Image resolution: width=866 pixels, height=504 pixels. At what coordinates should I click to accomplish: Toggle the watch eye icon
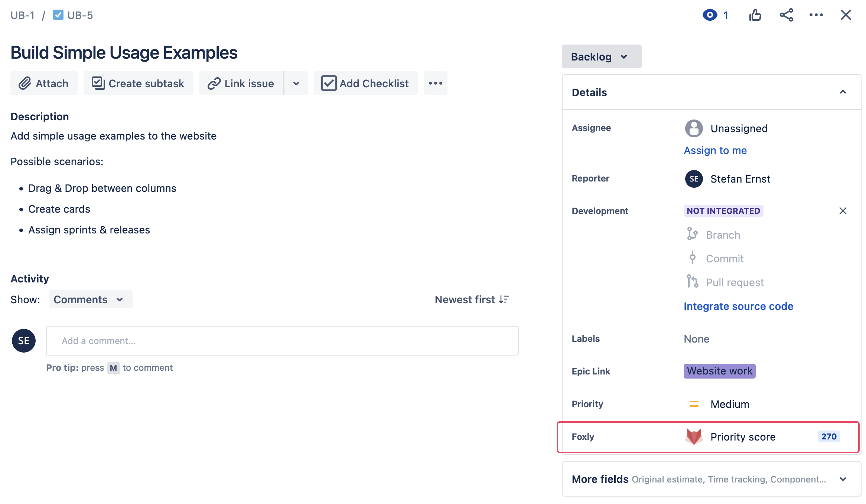click(710, 15)
